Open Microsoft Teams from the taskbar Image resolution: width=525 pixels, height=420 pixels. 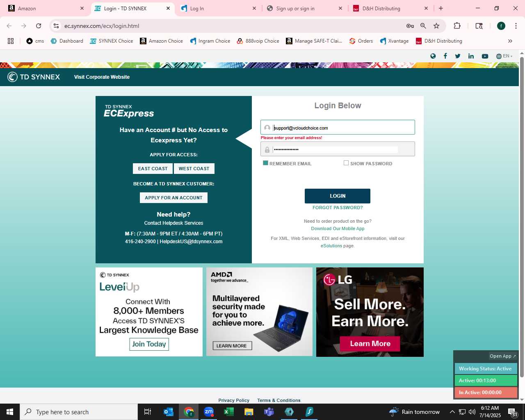point(269,412)
